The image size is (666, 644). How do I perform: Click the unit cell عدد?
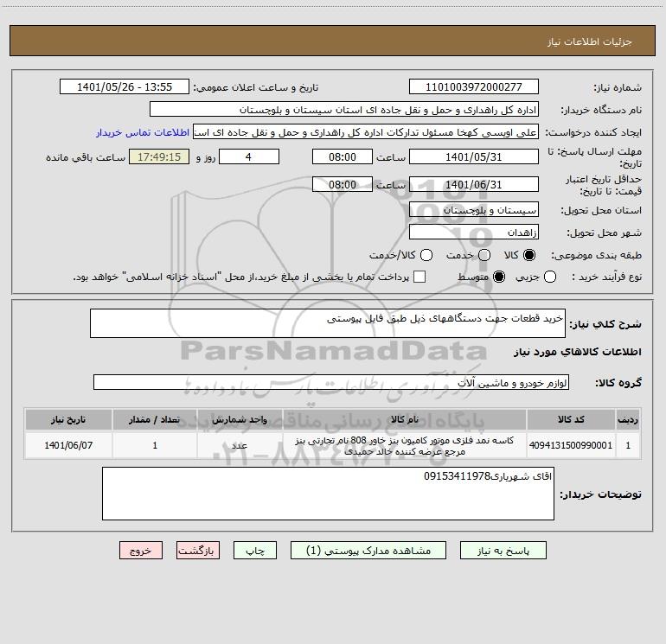coord(240,445)
